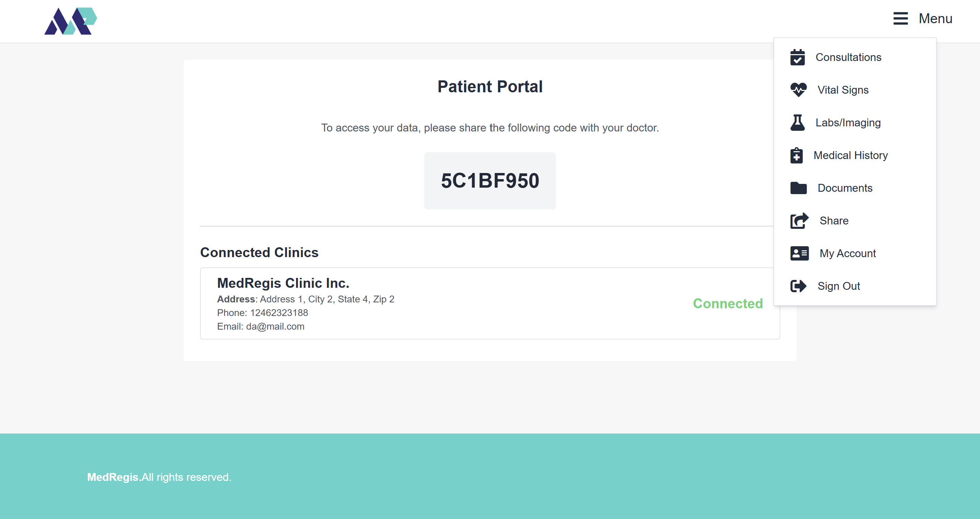The height and width of the screenshot is (519, 980).
Task: Click the folder Documents icon
Action: pos(798,188)
